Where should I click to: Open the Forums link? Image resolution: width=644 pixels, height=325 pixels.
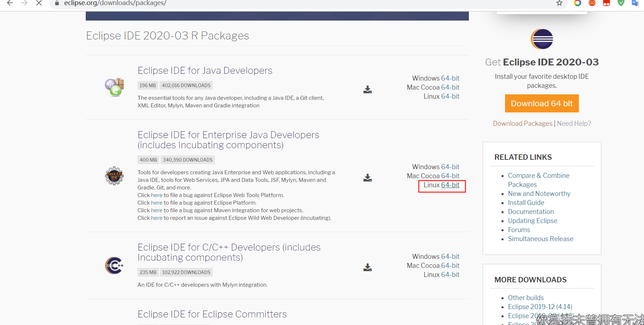[x=519, y=230]
